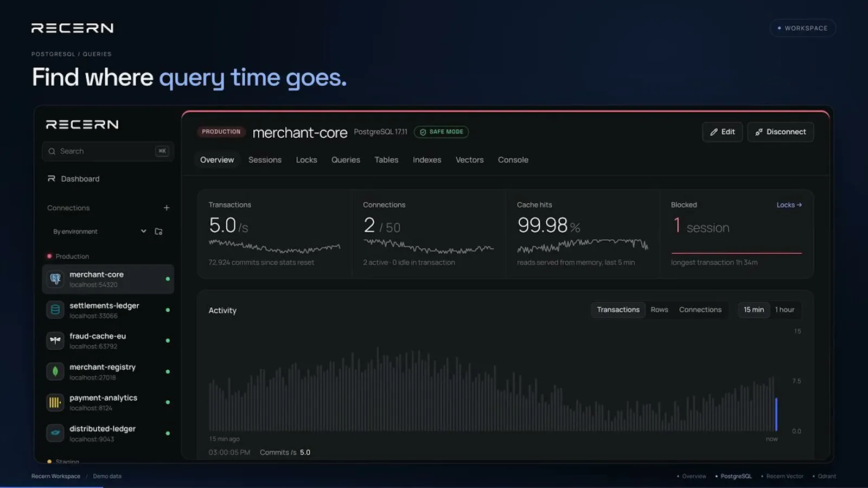Viewport: 868px width, 488px height.
Task: Click the fraud-cache-eu connection icon
Action: coord(55,341)
